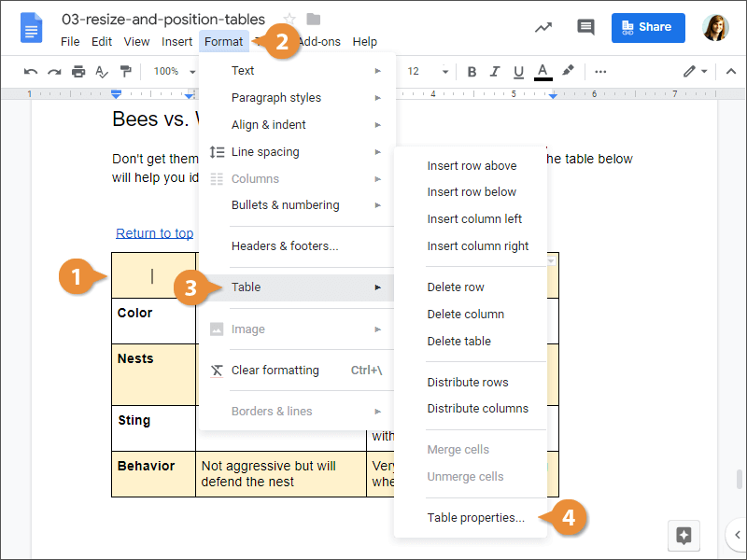Open the comment history icon

click(x=585, y=27)
